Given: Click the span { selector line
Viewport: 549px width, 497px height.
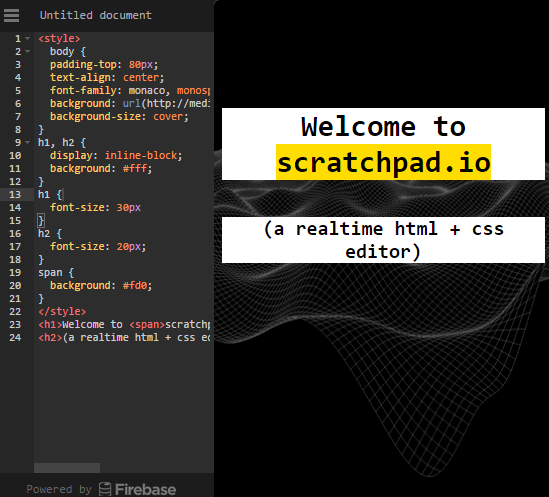Looking at the screenshot, I should coord(56,273).
